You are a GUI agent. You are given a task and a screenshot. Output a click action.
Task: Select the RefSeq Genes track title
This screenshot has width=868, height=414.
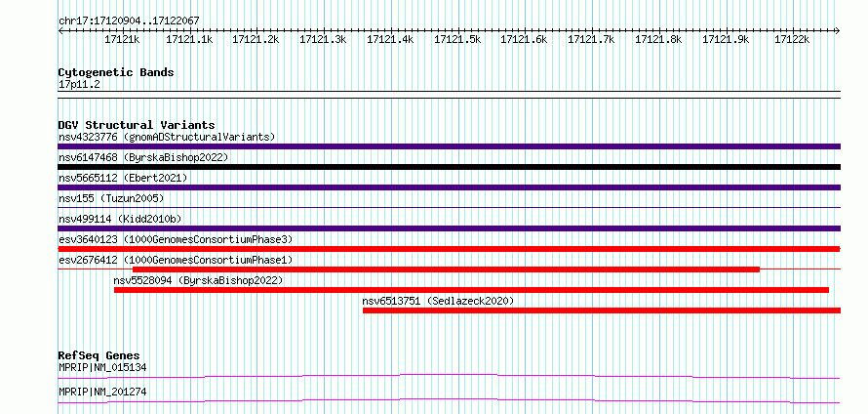point(99,355)
